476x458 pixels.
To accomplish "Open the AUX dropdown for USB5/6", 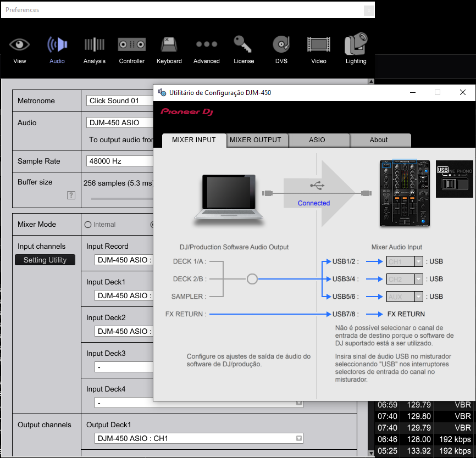I will click(x=405, y=297).
